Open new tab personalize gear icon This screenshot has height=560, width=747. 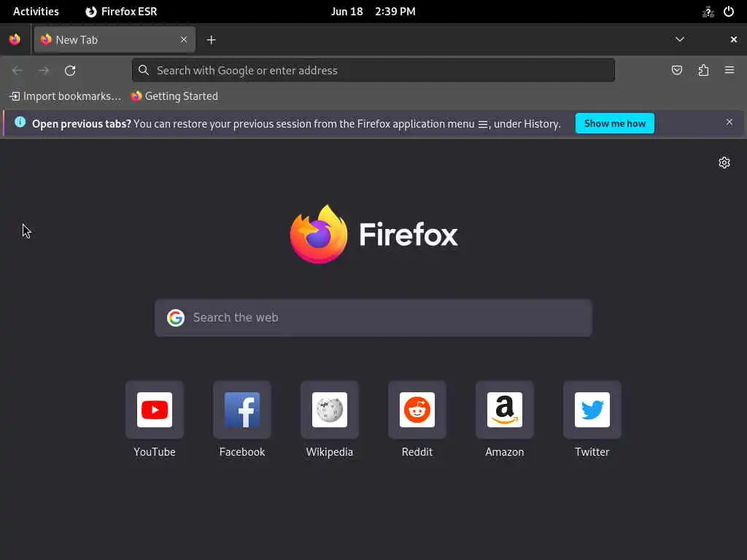724,163
